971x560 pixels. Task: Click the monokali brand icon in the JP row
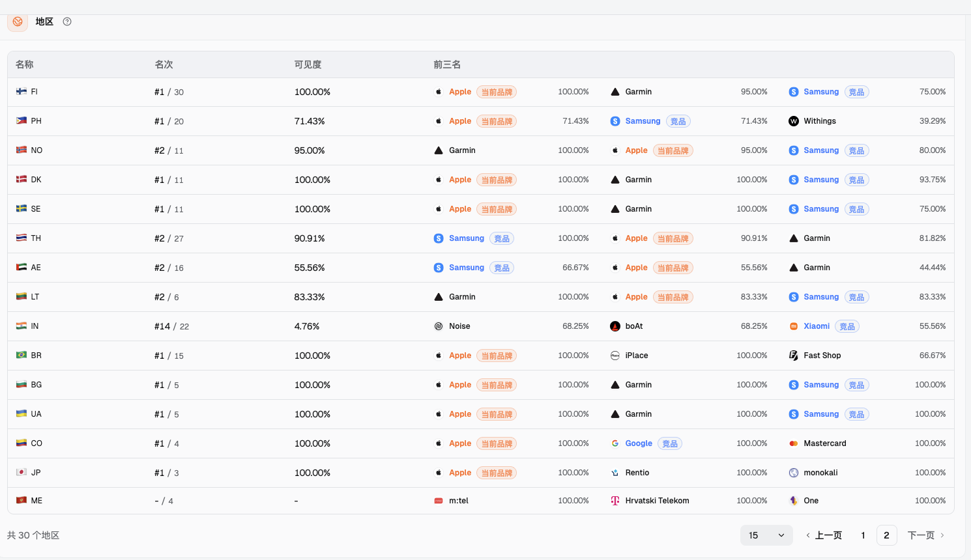(794, 473)
